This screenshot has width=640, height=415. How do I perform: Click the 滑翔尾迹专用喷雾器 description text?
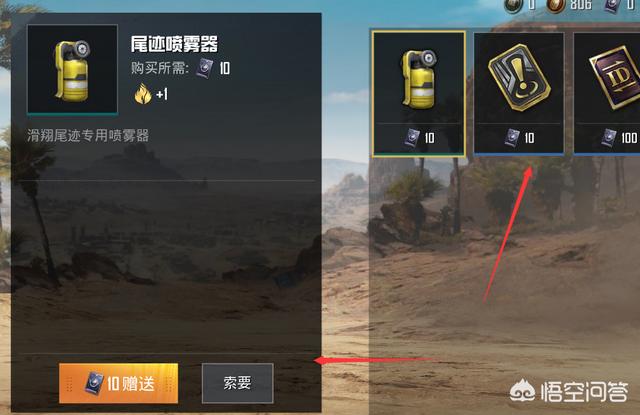(x=88, y=135)
